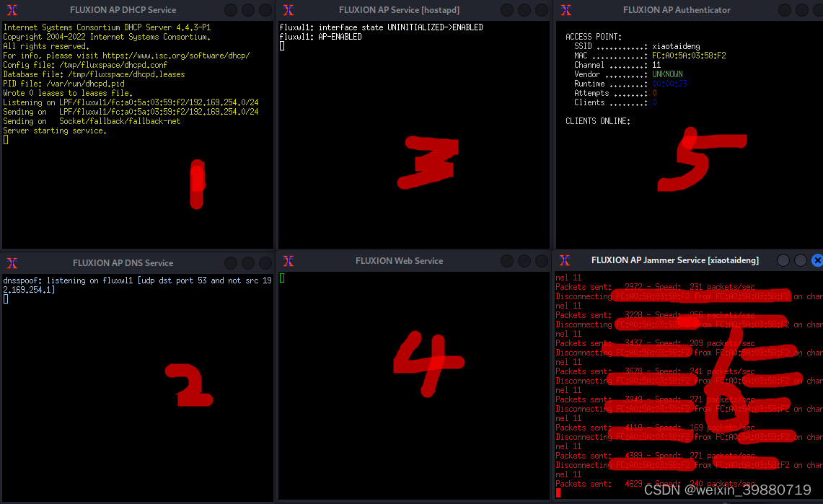Viewport: 823px width, 504px height.
Task: Click the 'Listening on LPF/fluxwl1' line
Action: point(131,102)
